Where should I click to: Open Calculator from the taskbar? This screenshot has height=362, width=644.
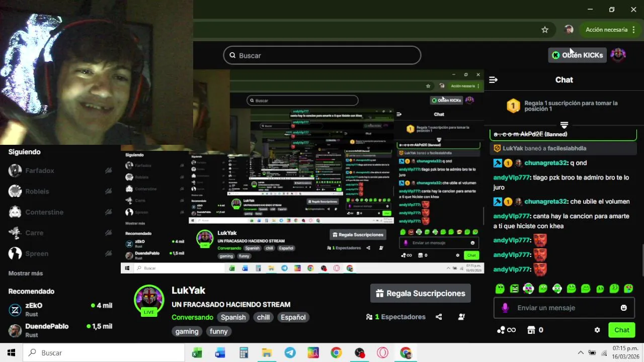pos(244,353)
